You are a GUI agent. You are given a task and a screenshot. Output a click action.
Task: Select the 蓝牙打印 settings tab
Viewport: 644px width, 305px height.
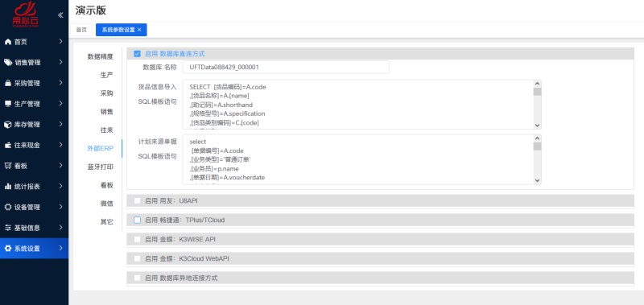tap(100, 167)
